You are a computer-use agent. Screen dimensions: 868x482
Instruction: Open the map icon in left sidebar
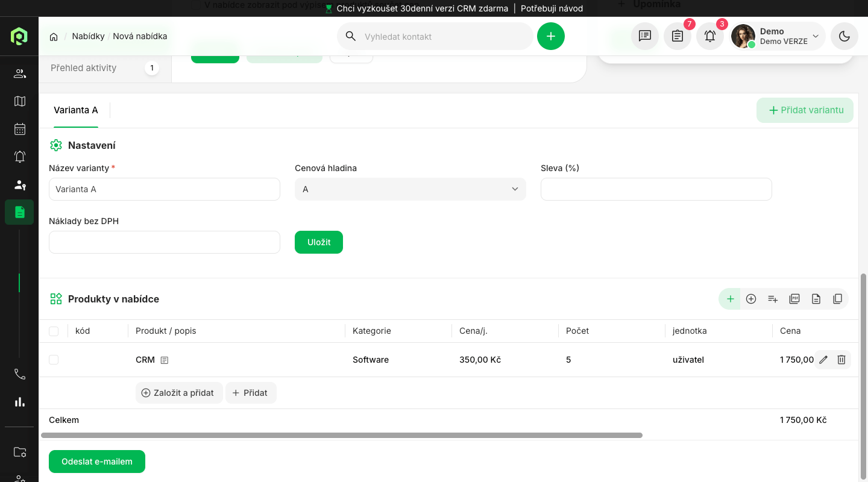(x=20, y=101)
